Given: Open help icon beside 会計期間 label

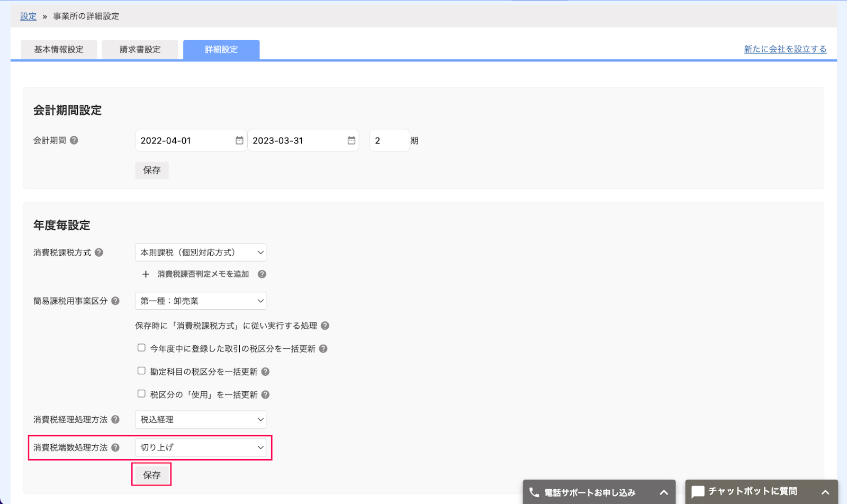Looking at the screenshot, I should point(74,140).
